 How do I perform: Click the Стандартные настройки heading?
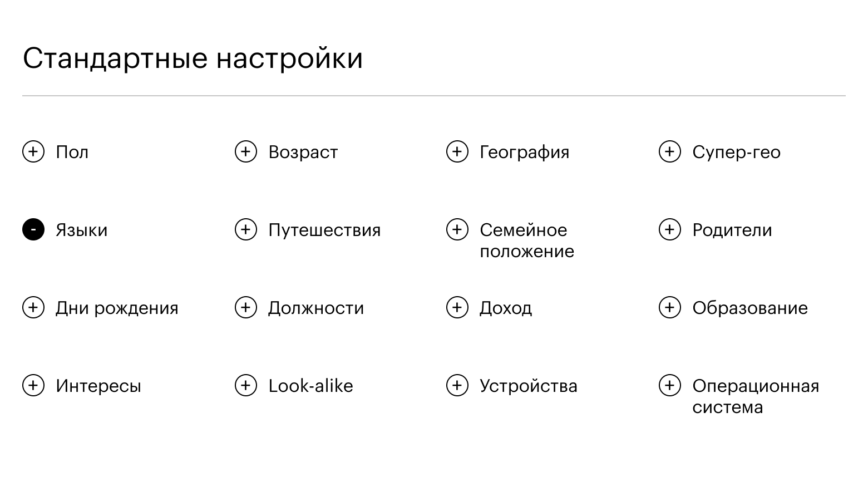tap(193, 58)
